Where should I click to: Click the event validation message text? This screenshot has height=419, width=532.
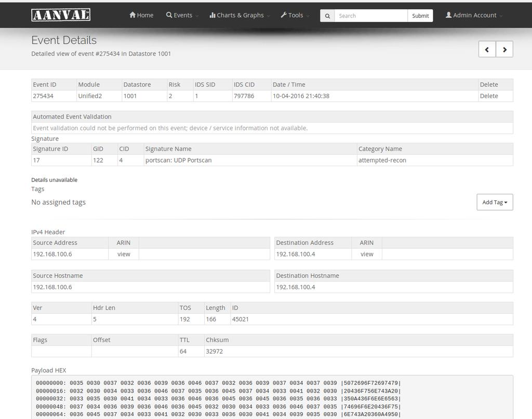tap(170, 128)
